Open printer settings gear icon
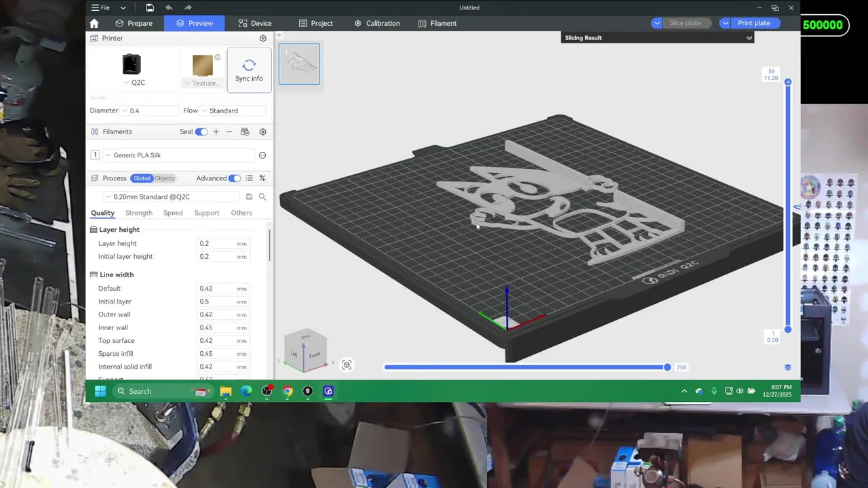The image size is (868, 488). pos(263,39)
